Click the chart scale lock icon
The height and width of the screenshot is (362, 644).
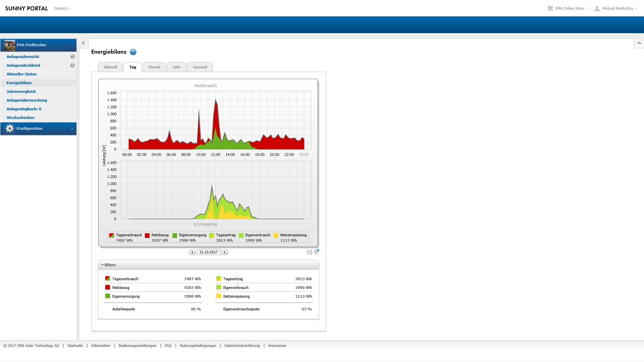pyautogui.click(x=309, y=252)
